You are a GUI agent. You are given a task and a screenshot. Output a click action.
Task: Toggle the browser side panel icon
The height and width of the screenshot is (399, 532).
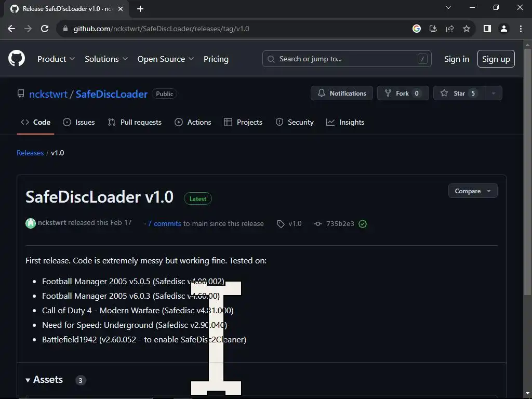(487, 29)
